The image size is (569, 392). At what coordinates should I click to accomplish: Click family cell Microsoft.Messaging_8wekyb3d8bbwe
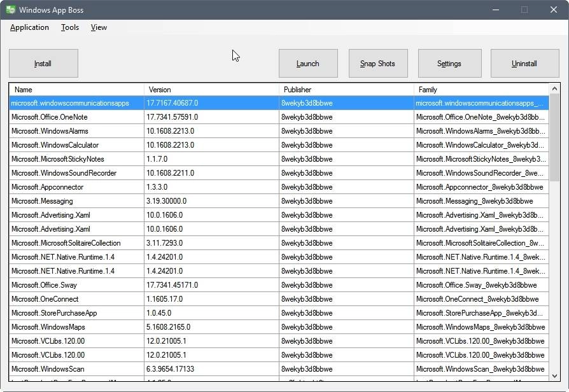[482, 201]
